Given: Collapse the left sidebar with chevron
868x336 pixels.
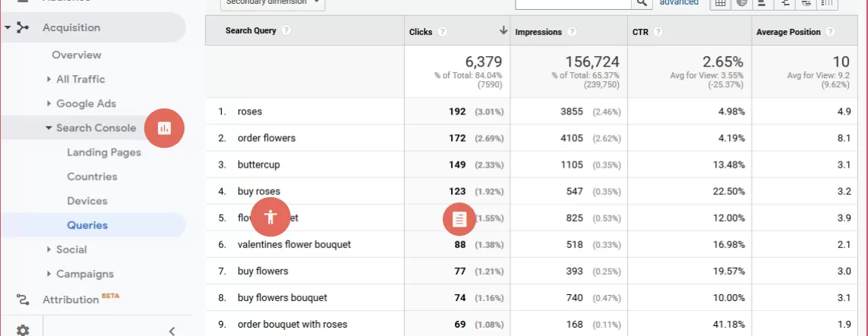Looking at the screenshot, I should click(172, 330).
